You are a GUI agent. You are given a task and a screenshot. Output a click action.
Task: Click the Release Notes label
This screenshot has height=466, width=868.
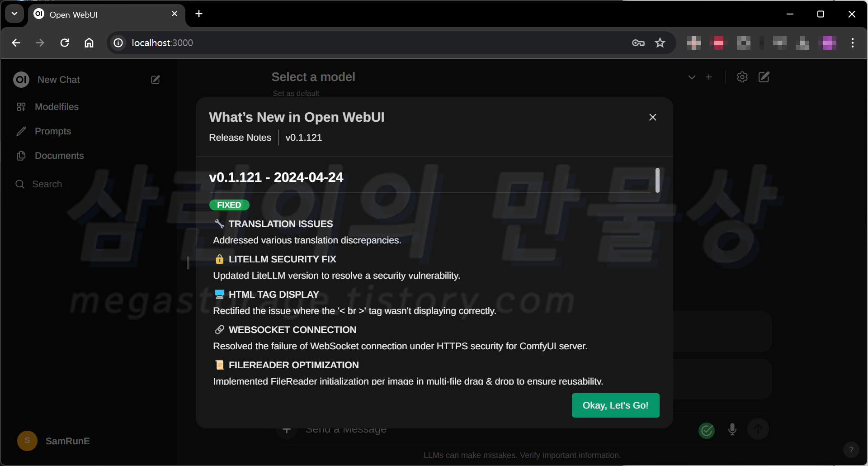(x=240, y=138)
